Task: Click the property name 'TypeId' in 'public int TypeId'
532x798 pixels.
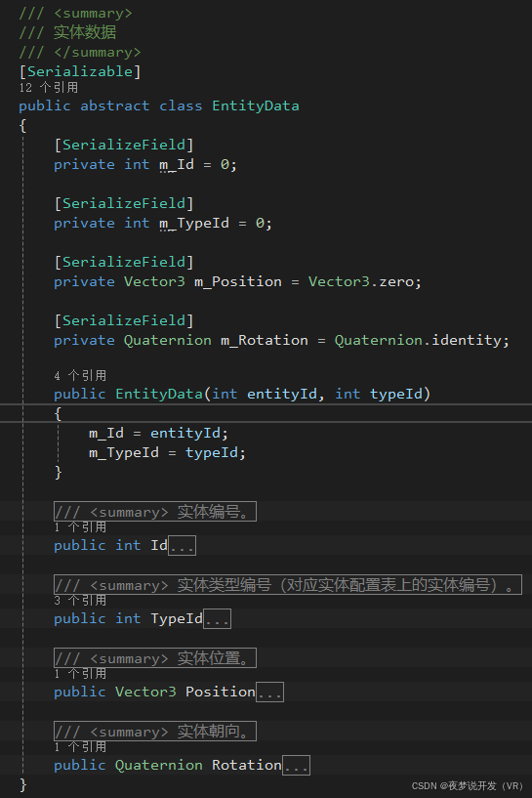Action: tap(177, 619)
